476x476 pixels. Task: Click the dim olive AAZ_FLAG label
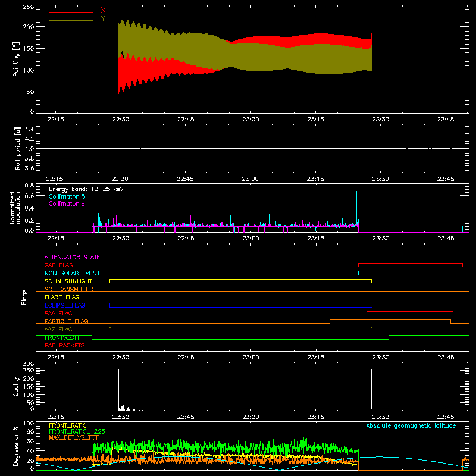click(x=58, y=329)
